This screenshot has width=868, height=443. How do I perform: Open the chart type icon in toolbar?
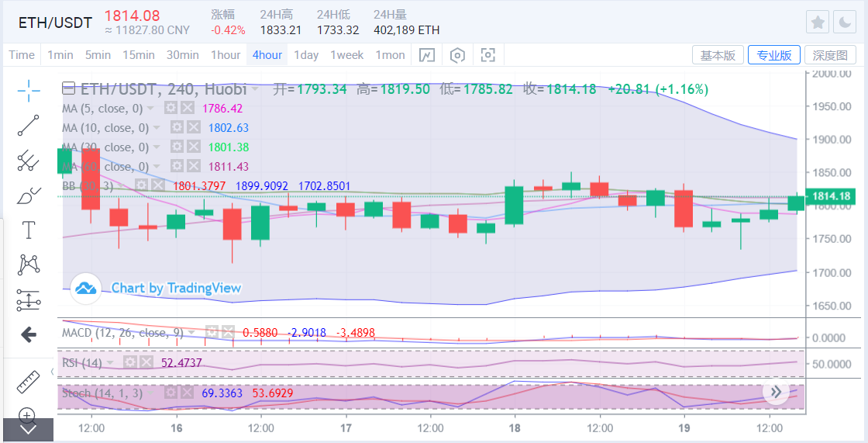(427, 55)
